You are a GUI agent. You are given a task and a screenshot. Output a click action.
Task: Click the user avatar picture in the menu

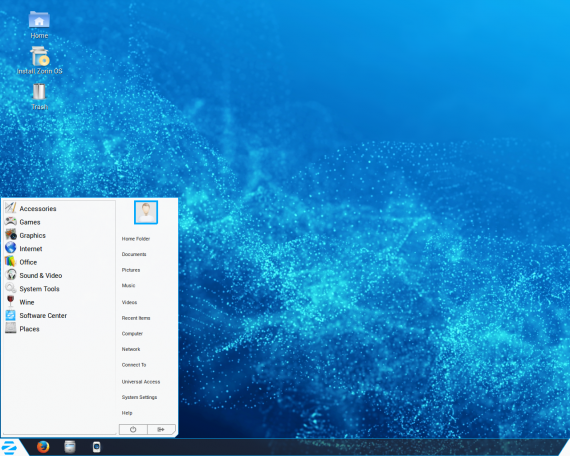[146, 212]
